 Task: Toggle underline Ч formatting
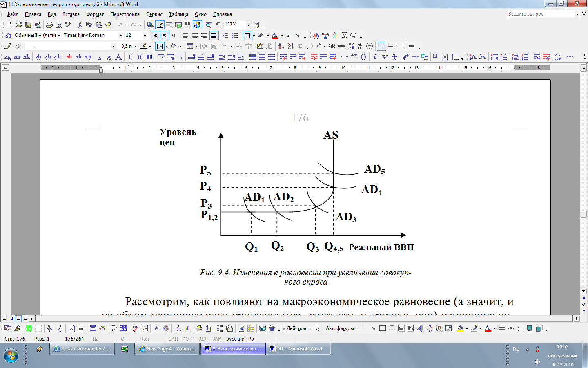click(174, 36)
